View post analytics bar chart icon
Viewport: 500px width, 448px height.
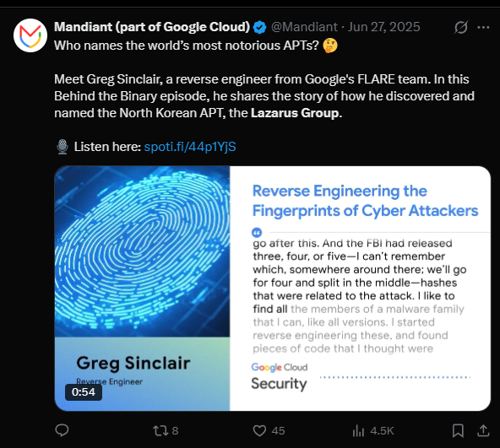(x=358, y=431)
